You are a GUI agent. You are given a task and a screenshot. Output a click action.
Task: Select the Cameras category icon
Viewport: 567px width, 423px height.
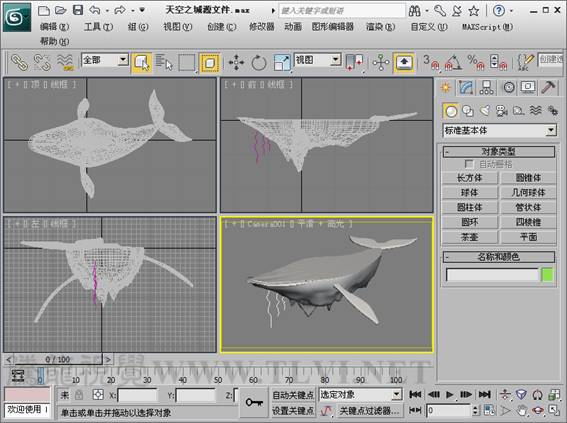pyautogui.click(x=502, y=111)
